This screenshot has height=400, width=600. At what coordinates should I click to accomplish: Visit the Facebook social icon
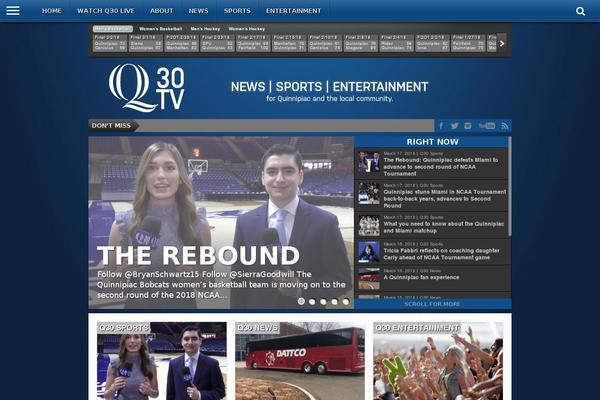pos(441,126)
